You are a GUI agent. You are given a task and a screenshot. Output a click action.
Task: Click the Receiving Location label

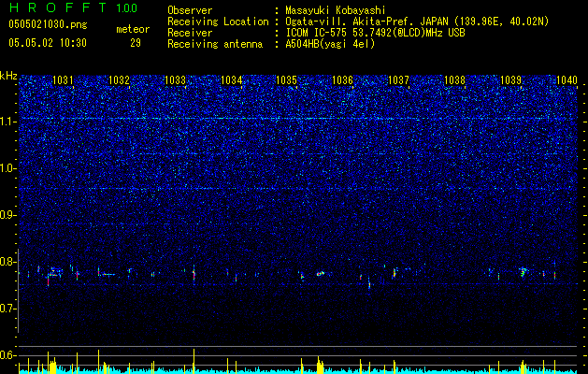point(218,22)
